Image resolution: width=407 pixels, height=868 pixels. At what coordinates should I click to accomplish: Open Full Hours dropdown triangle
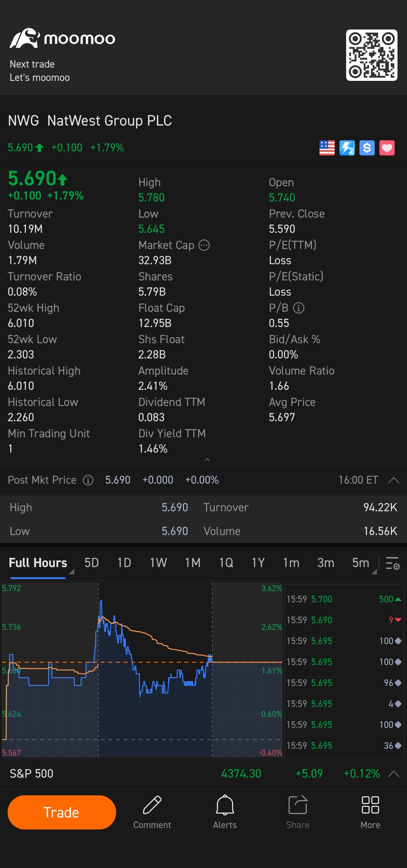tap(71, 572)
